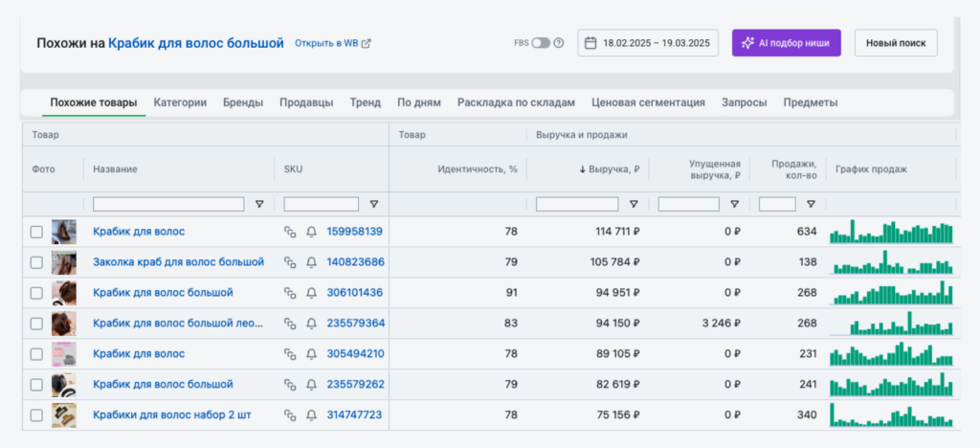Open the Тренд tab

tap(366, 102)
